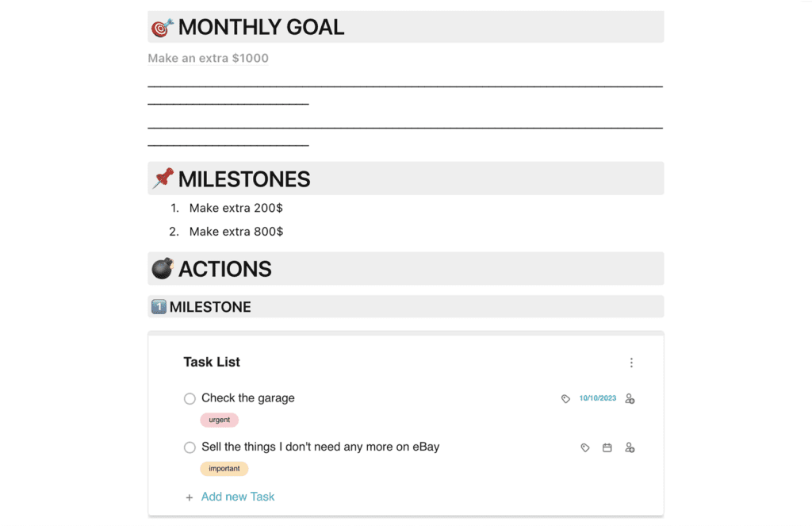Click the Make an extra $1000 goal text
The width and height of the screenshot is (812, 526).
(x=208, y=58)
